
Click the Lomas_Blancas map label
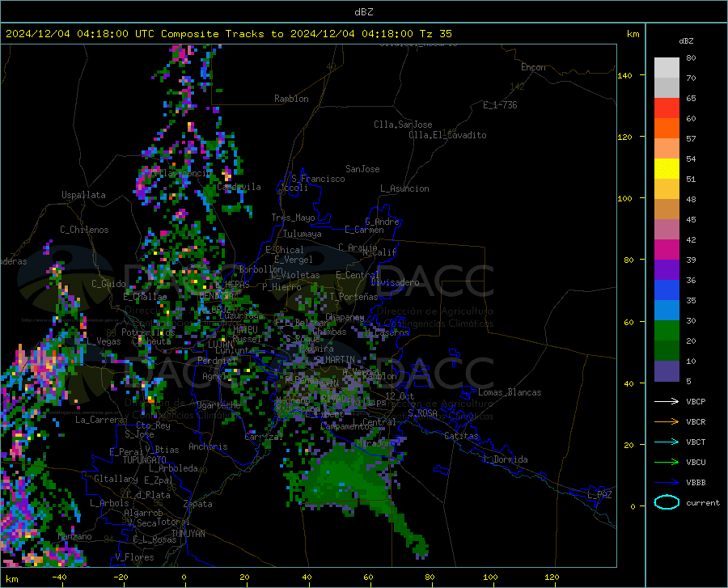[510, 392]
